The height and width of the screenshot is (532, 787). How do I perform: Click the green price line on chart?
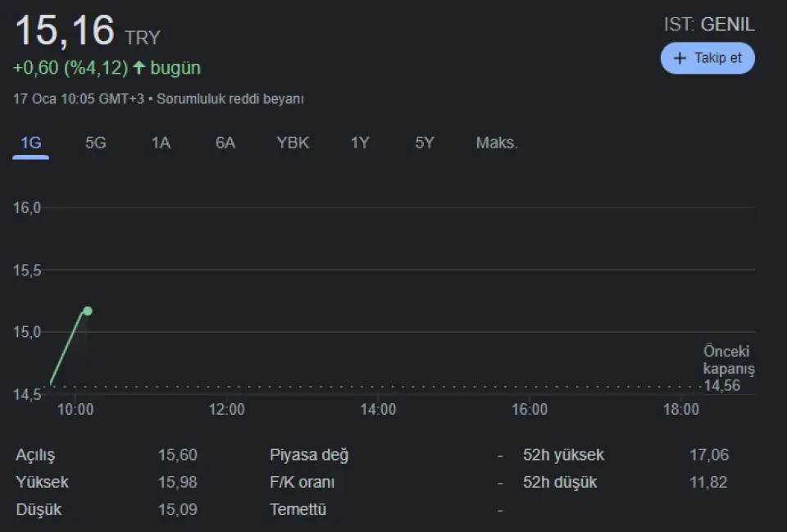69,348
